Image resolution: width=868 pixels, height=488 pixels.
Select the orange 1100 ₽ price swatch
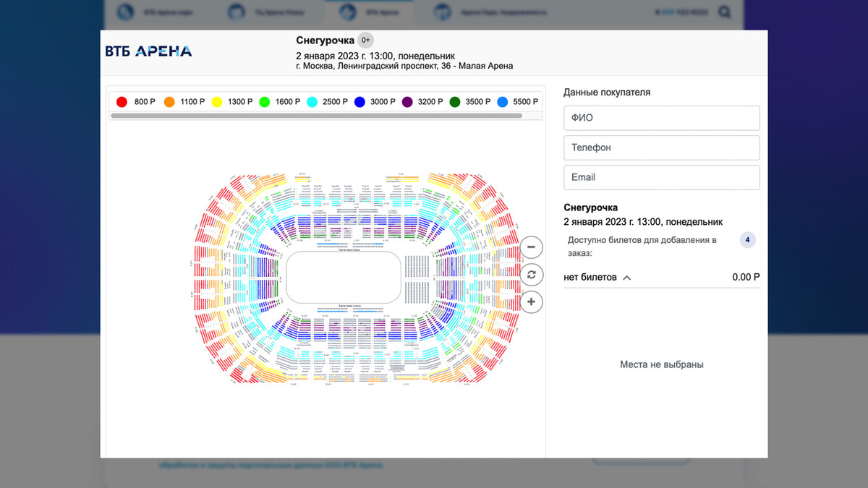point(169,102)
